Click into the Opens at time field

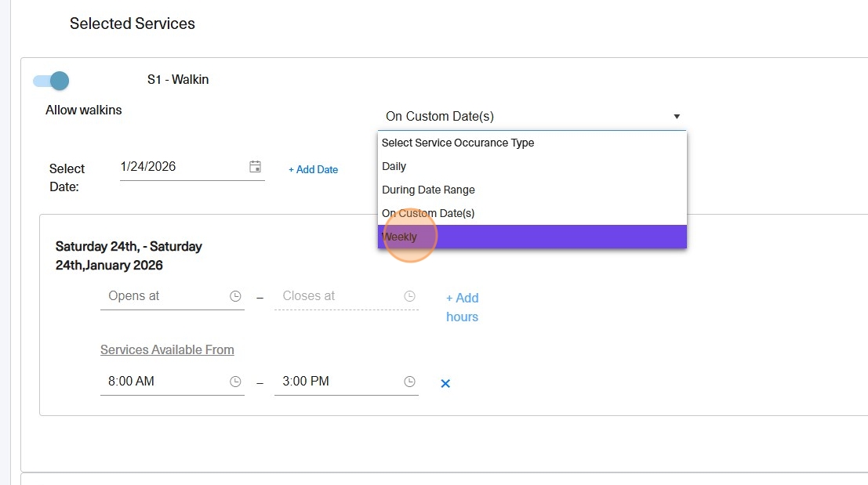click(163, 296)
